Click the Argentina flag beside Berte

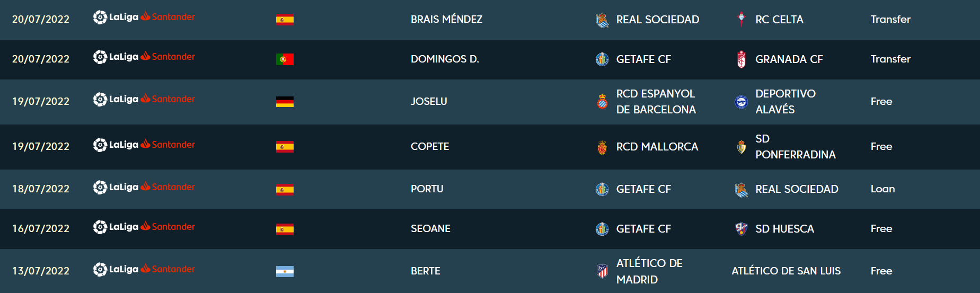tap(285, 271)
